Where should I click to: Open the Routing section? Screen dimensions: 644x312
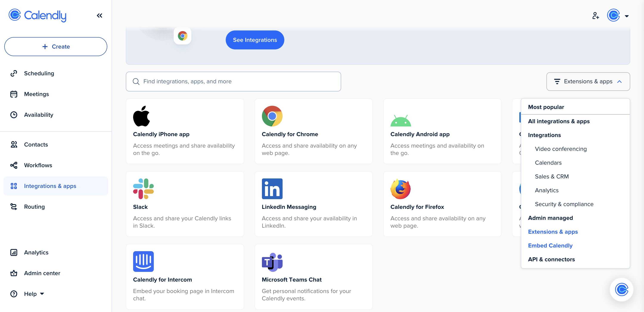[x=34, y=206]
